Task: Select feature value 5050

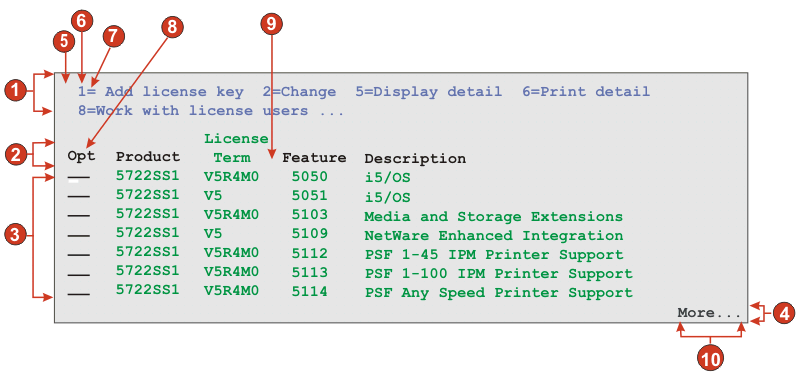Action: [x=310, y=177]
